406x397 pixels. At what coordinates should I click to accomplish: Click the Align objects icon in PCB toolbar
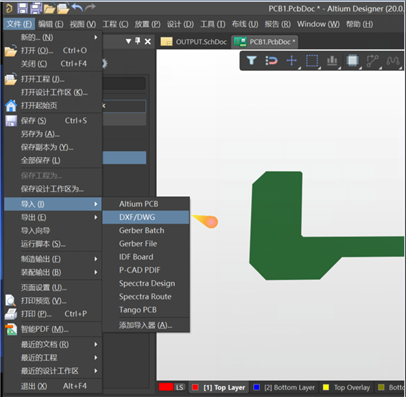(x=332, y=60)
